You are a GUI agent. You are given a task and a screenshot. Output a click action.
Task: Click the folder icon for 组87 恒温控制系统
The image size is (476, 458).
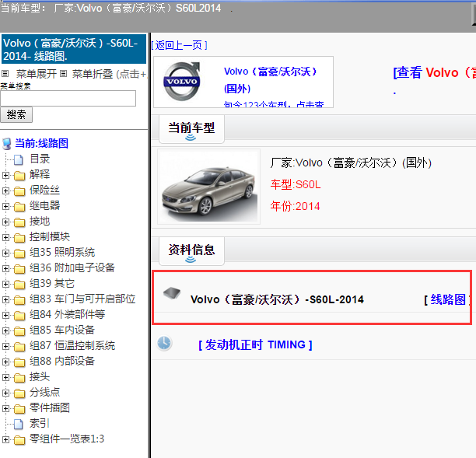tap(19, 346)
